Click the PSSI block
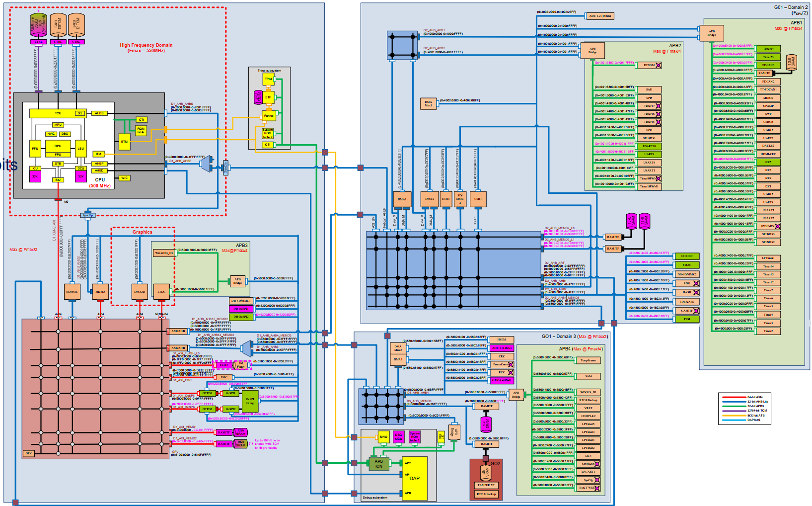 tap(687, 319)
